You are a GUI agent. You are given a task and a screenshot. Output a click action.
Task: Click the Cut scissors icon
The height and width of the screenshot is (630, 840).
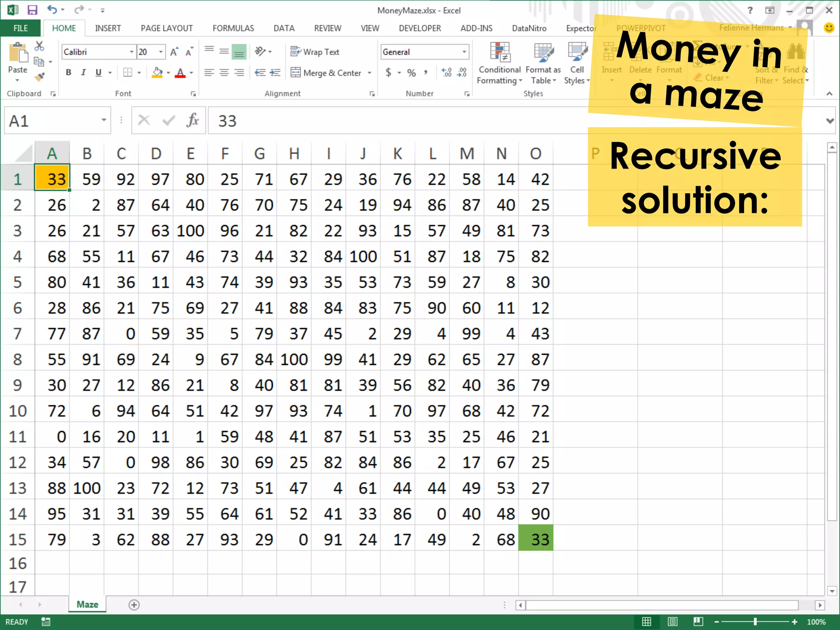39,46
